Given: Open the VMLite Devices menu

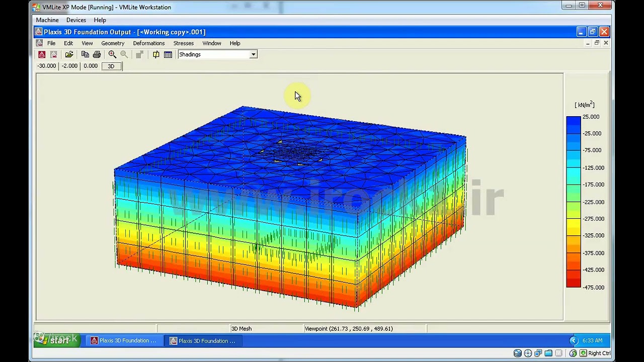Looking at the screenshot, I should pyautogui.click(x=76, y=20).
